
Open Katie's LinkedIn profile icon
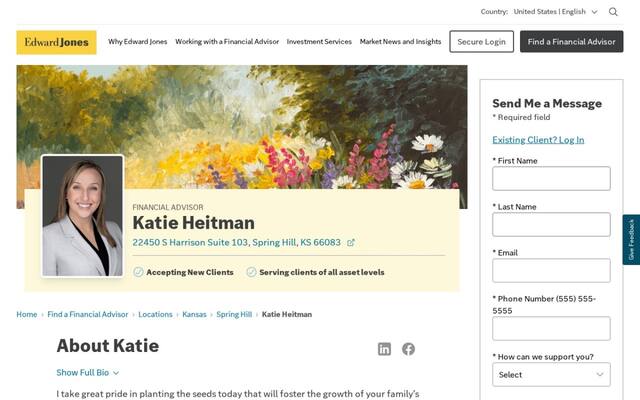click(384, 349)
